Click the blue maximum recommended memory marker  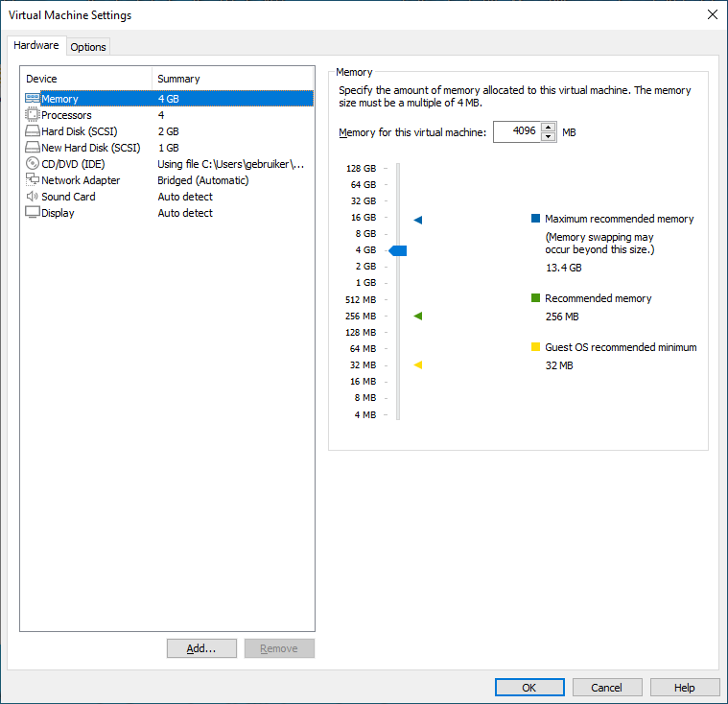click(x=418, y=220)
